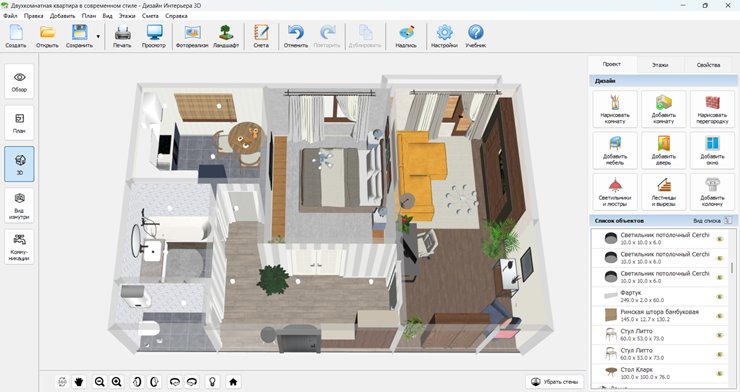Click the Убрать стены button
The height and width of the screenshot is (392, 740).
coord(555,382)
